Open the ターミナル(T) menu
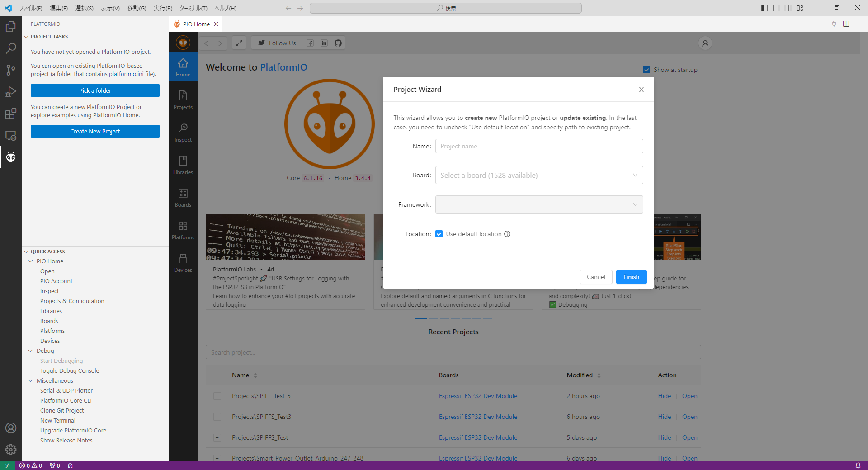The width and height of the screenshot is (868, 470). (193, 8)
